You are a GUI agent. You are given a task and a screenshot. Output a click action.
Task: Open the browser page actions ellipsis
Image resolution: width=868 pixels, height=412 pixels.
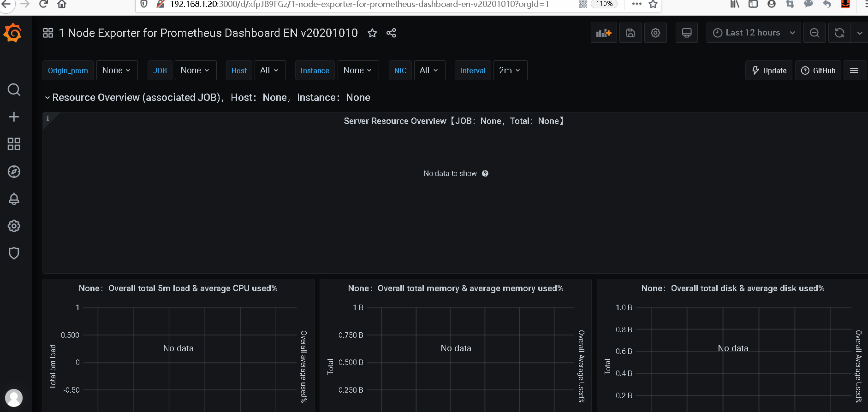(x=637, y=4)
